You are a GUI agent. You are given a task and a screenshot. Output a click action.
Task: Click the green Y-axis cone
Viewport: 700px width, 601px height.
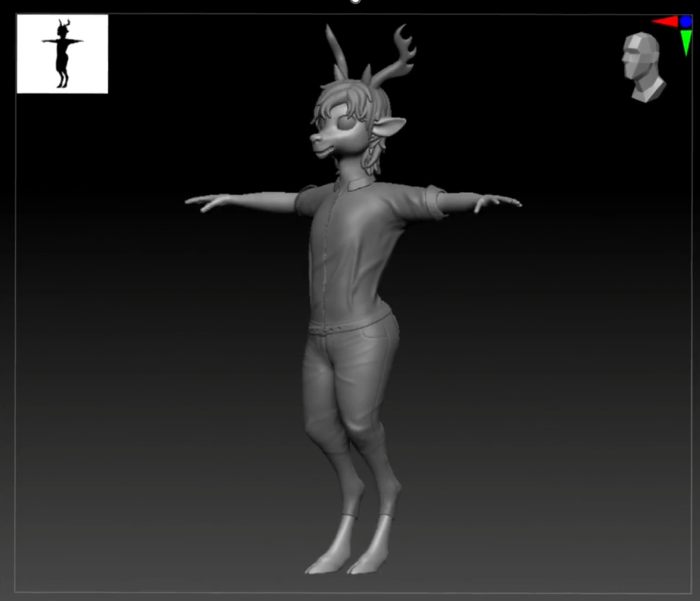[x=686, y=42]
